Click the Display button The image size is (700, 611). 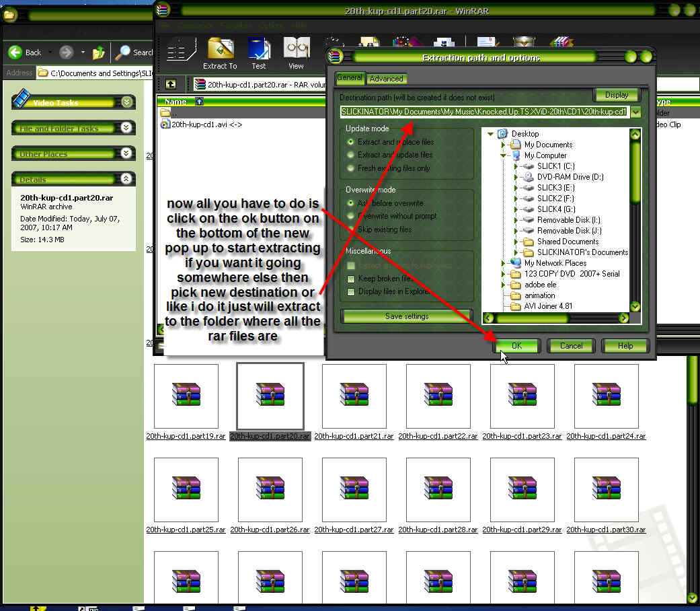click(x=617, y=95)
